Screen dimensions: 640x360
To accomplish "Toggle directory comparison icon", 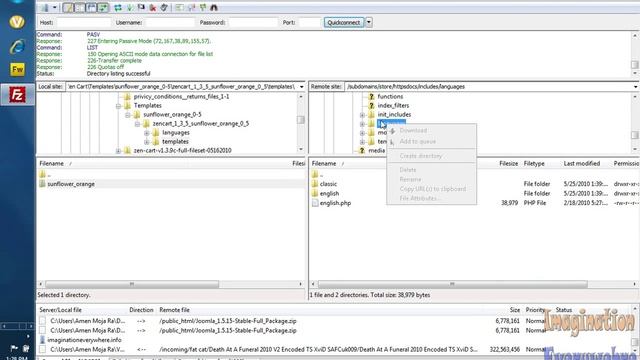I will pyautogui.click(x=191, y=7).
